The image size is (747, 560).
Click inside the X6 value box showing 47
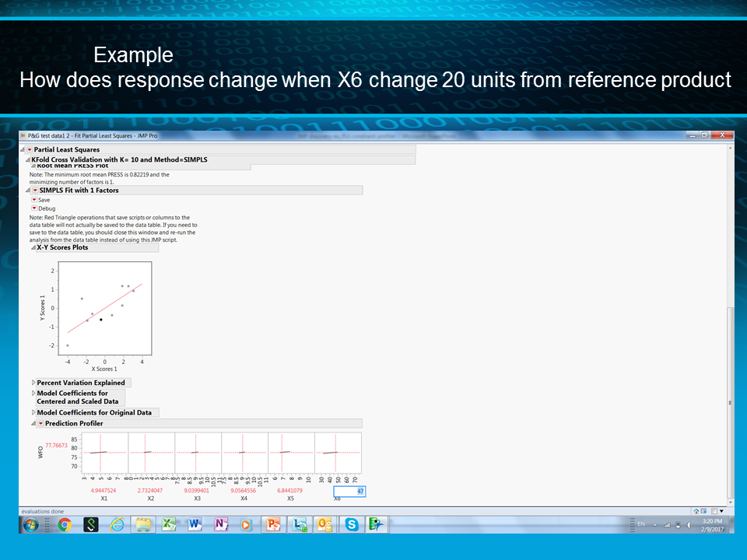click(350, 491)
